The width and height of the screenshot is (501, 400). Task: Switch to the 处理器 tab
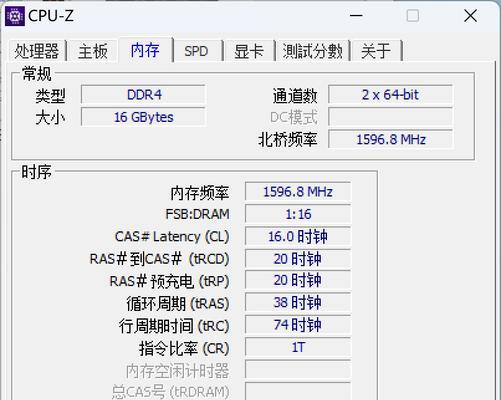pyautogui.click(x=37, y=51)
